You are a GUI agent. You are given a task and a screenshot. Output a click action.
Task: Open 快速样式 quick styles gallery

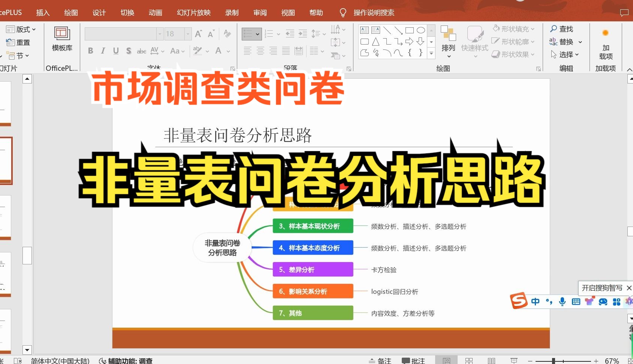475,42
